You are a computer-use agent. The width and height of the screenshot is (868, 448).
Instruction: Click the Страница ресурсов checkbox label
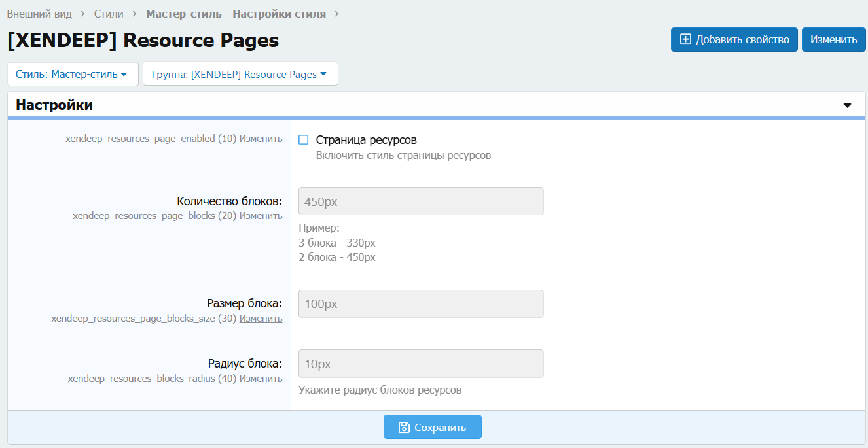coord(366,140)
